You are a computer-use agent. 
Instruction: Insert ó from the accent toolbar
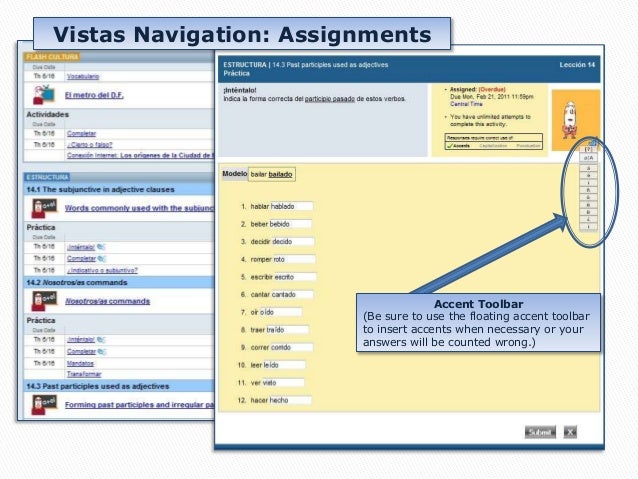click(588, 197)
